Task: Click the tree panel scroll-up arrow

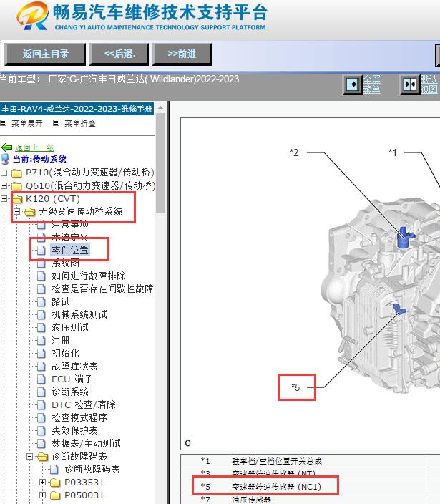Action: (160, 107)
